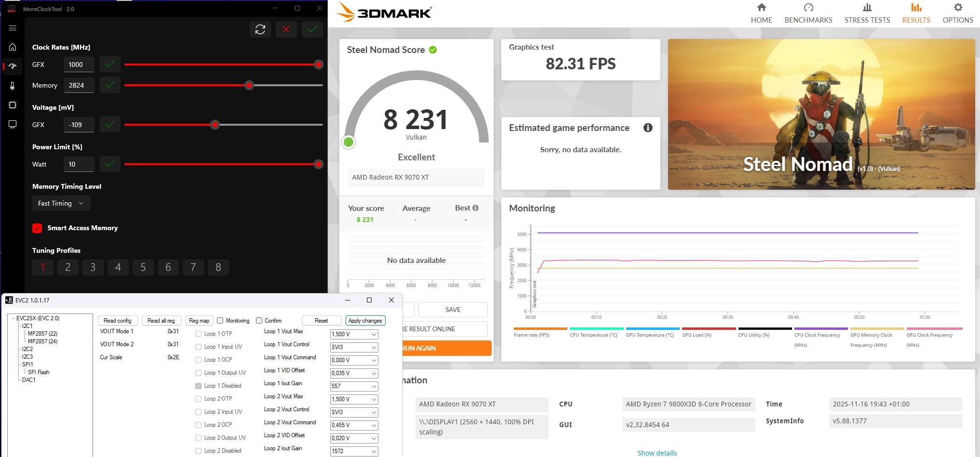This screenshot has width=980, height=457.
Task: Check Loop 2 Input UV
Action: 198,412
